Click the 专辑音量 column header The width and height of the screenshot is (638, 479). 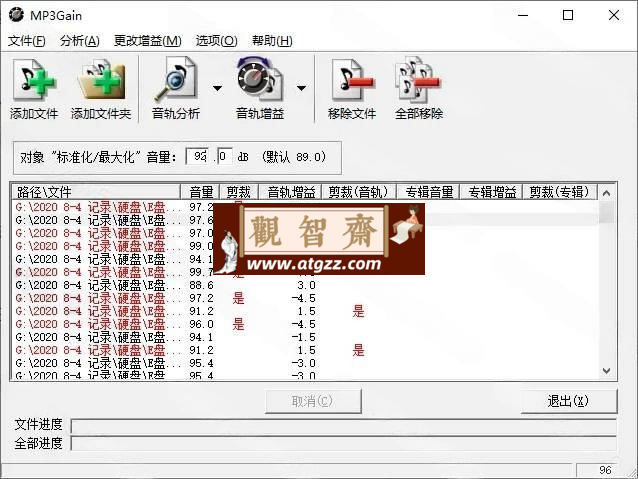point(428,192)
